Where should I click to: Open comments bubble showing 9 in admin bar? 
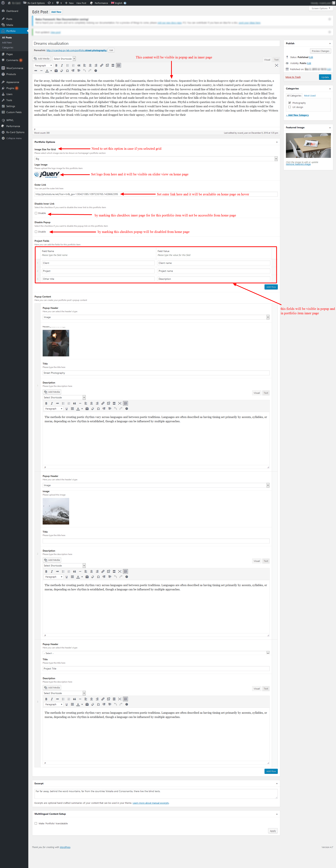(x=59, y=3)
